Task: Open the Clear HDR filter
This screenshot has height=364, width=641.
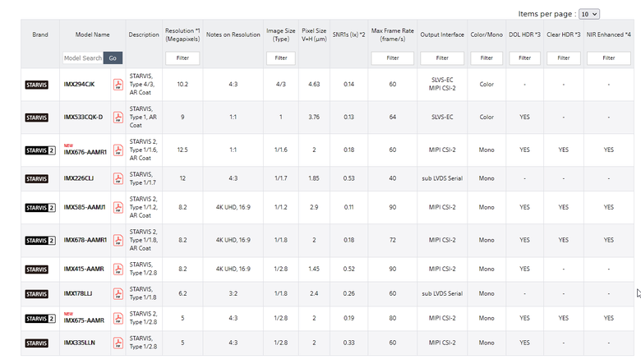Action: click(564, 58)
